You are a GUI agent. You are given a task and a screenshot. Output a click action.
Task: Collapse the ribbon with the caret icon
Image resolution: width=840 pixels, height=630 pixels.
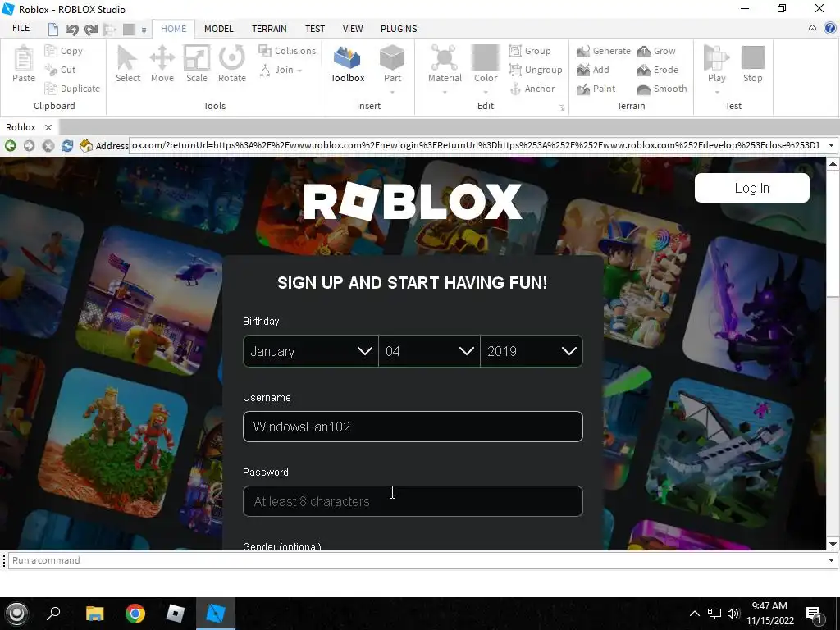click(813, 28)
